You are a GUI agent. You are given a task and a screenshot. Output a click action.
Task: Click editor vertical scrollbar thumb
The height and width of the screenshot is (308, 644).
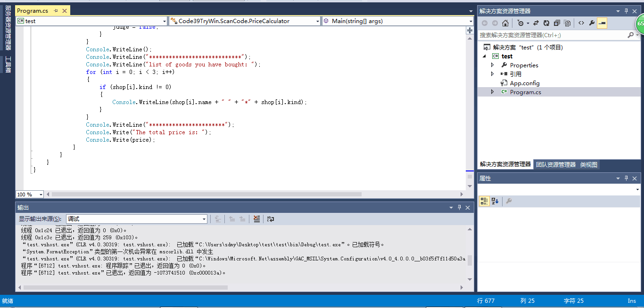click(x=470, y=176)
